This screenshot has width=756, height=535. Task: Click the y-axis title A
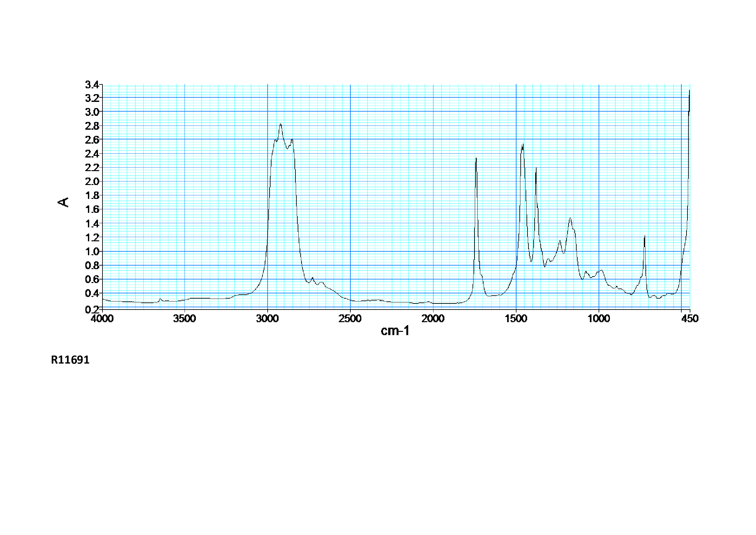(x=63, y=202)
